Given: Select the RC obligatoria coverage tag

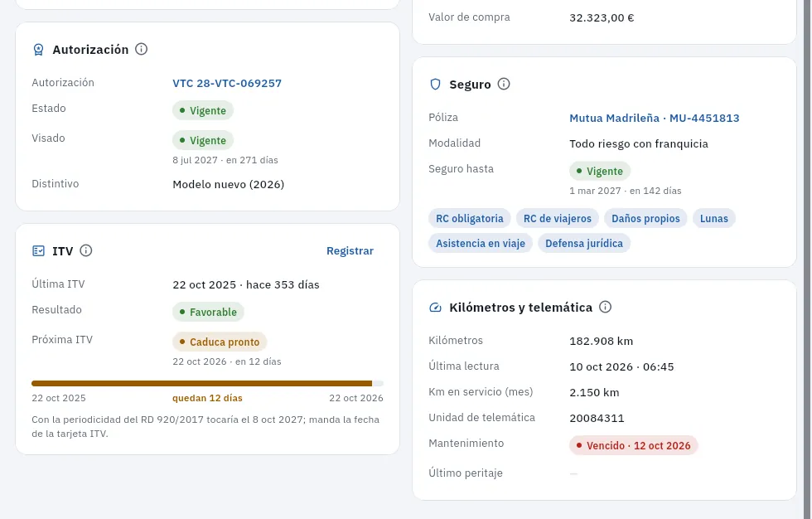Looking at the screenshot, I should pos(470,219).
